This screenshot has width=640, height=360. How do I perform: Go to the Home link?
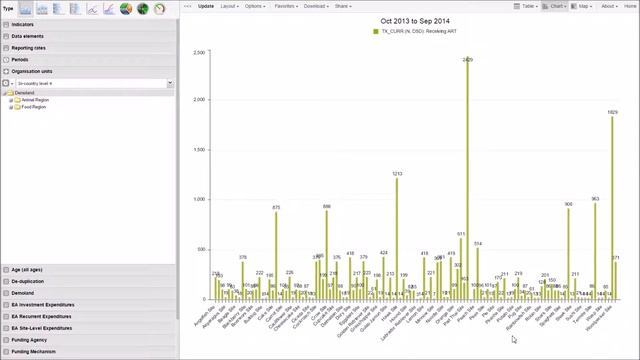630,6
